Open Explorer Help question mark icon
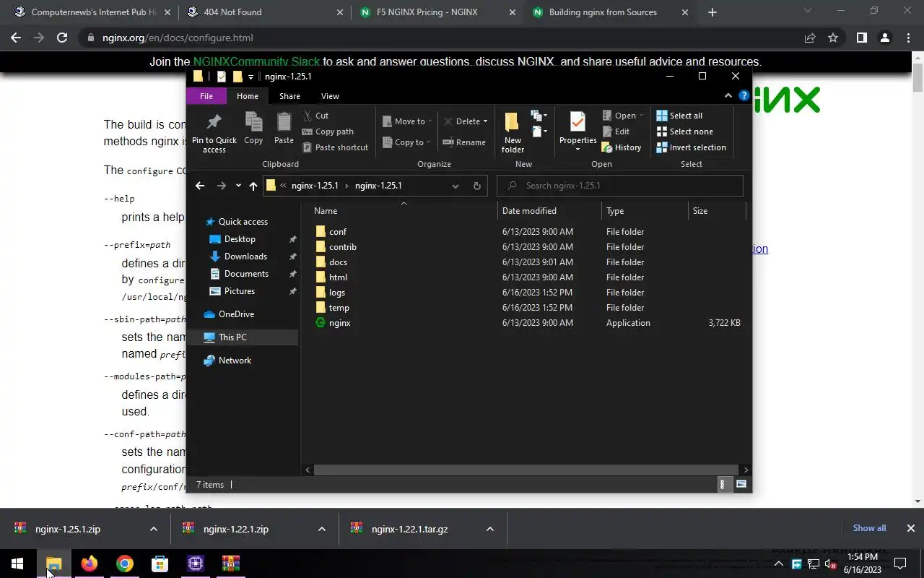 click(744, 96)
